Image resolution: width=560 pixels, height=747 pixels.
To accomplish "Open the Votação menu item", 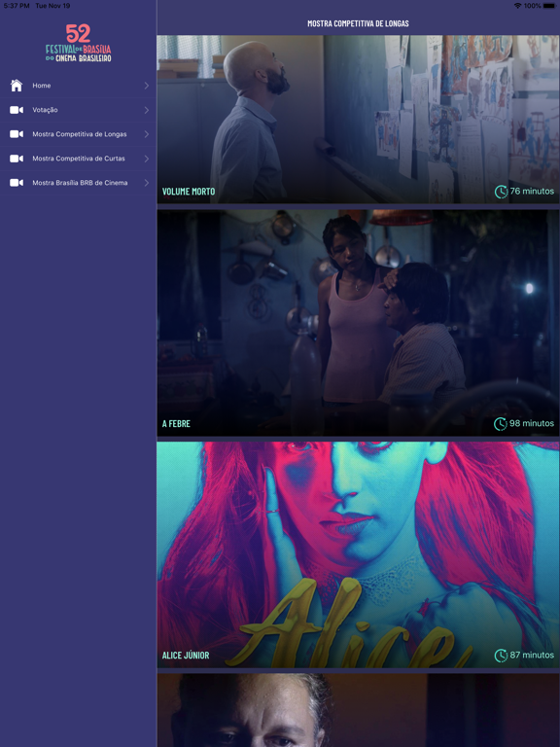I will [x=78, y=110].
